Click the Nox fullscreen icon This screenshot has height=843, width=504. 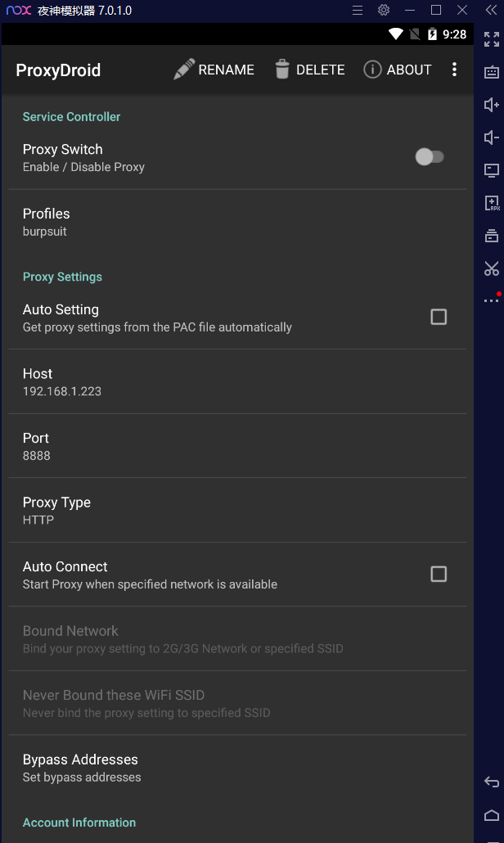click(x=491, y=39)
